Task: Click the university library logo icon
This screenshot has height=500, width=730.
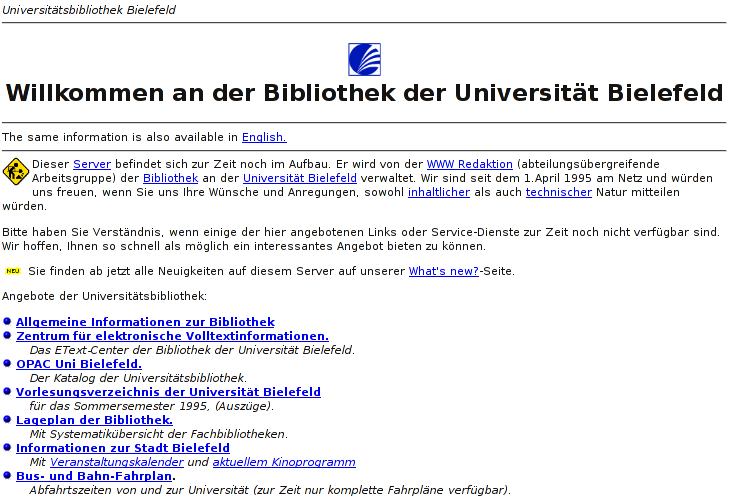Action: click(364, 60)
